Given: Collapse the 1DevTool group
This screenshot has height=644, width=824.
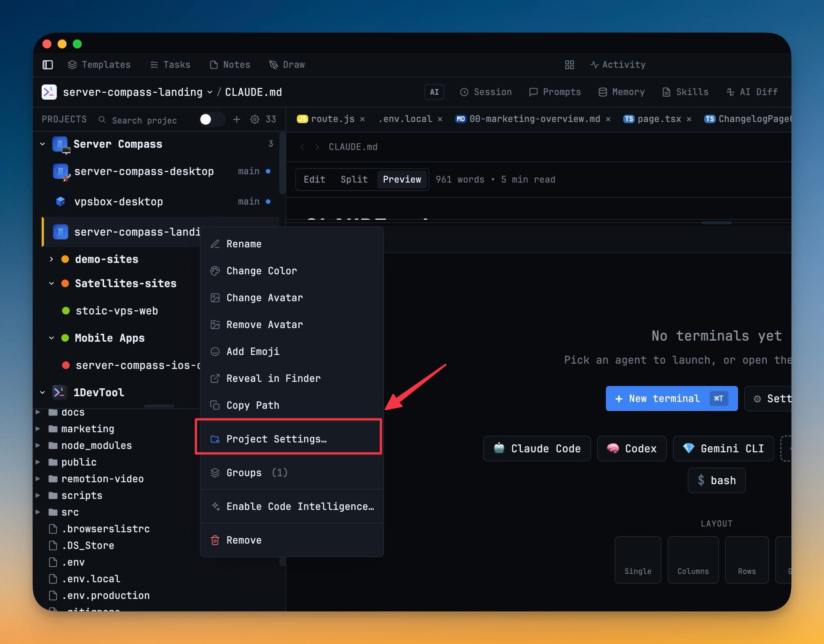Looking at the screenshot, I should click(42, 393).
